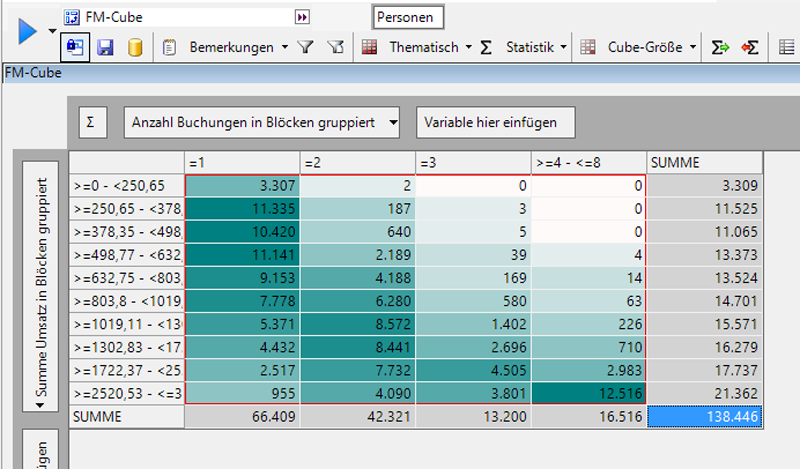Click the filter funnel icon
The image size is (800, 469).
tap(307, 47)
